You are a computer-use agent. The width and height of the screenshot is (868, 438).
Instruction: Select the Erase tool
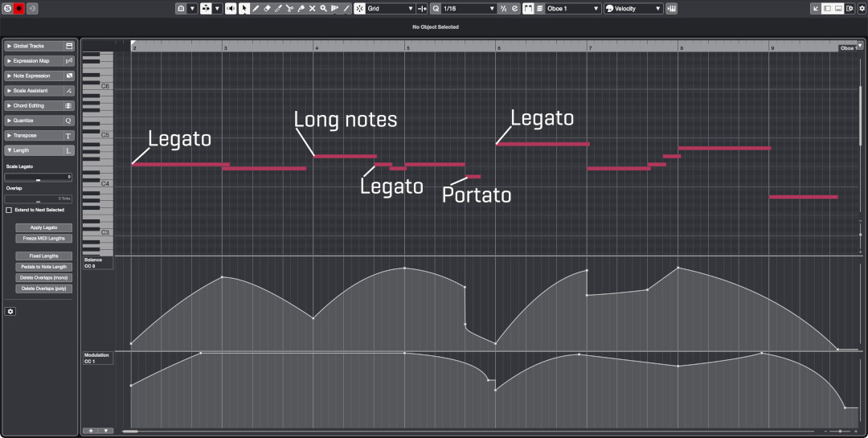click(267, 9)
